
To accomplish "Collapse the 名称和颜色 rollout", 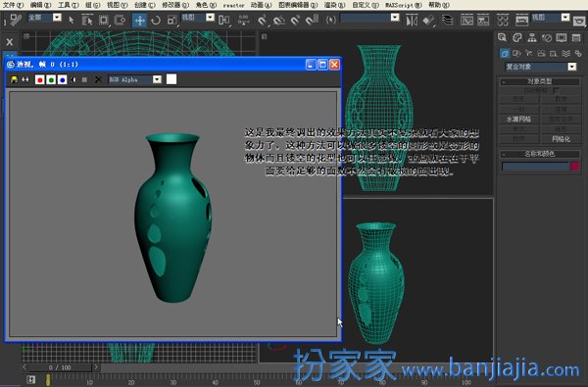I will pos(540,154).
